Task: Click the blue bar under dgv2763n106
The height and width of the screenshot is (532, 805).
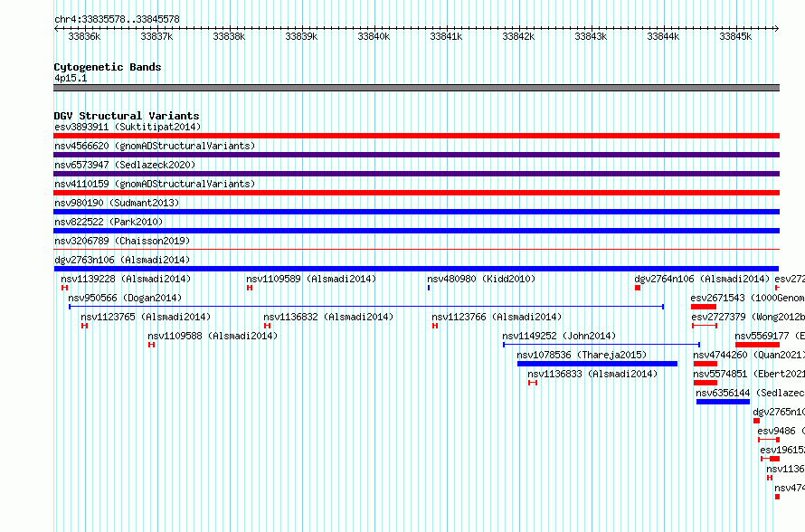Action: tap(416, 269)
